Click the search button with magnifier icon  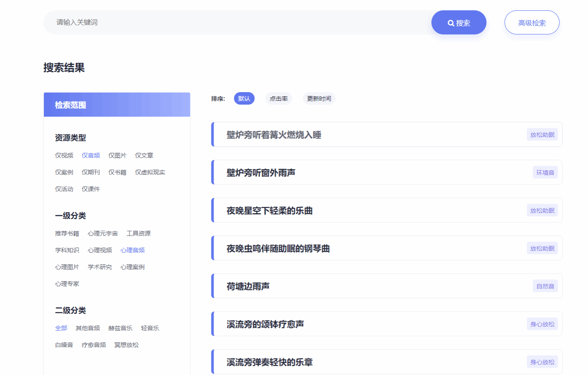459,23
